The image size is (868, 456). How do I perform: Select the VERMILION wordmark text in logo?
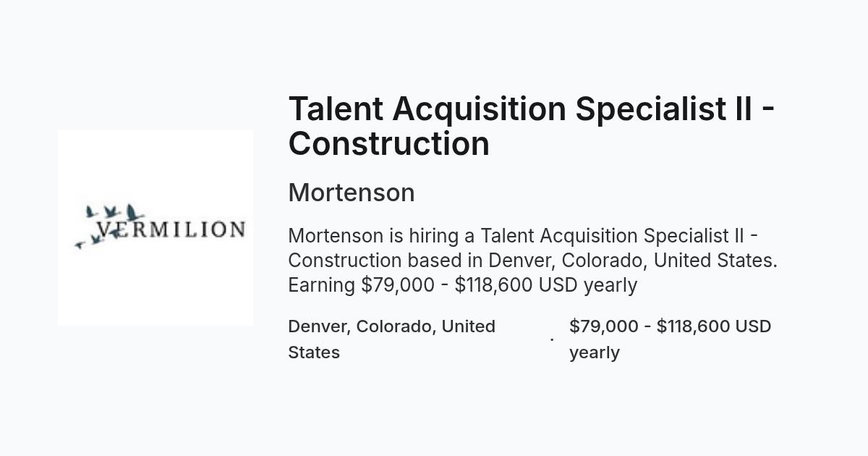coord(171,230)
